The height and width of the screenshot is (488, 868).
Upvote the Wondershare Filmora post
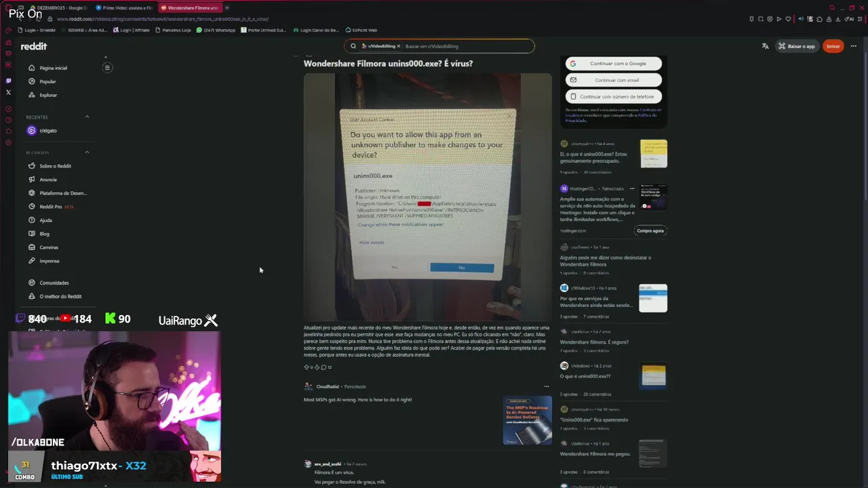tap(307, 367)
